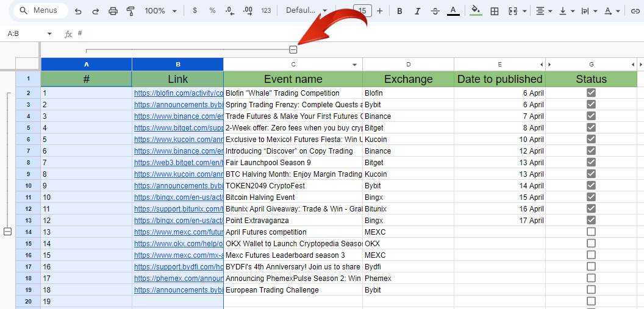Viewport: 644px width, 309px height.
Task: Click the font size input field
Action: point(363,11)
